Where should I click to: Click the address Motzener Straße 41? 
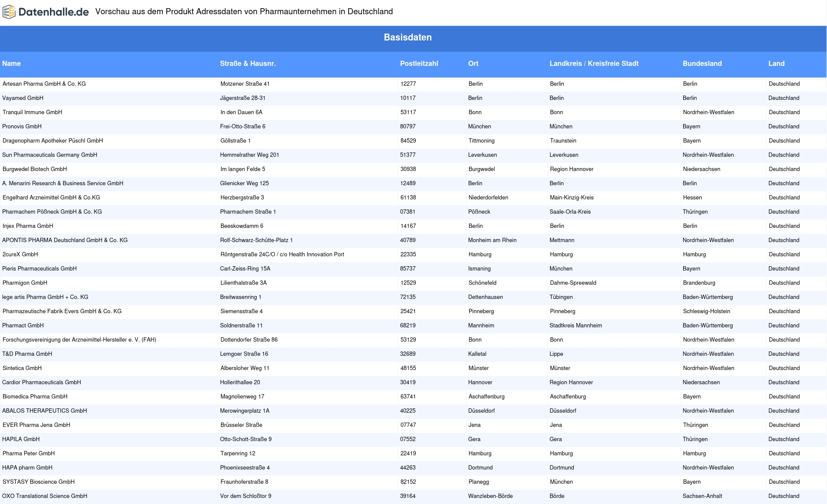click(245, 84)
